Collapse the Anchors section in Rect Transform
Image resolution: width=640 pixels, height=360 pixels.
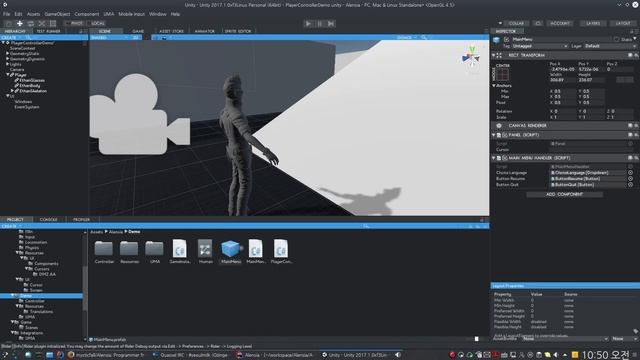[x=494, y=86]
